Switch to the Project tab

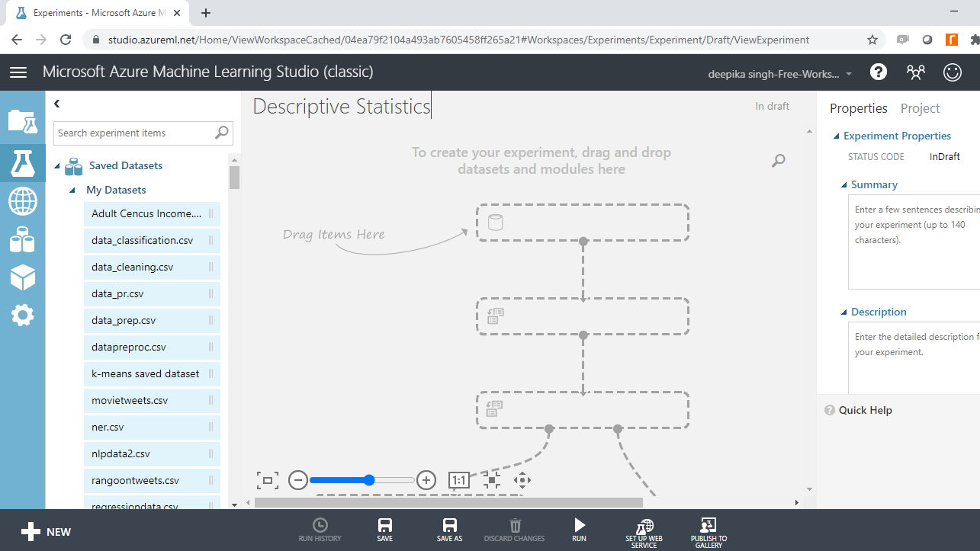pyautogui.click(x=920, y=108)
